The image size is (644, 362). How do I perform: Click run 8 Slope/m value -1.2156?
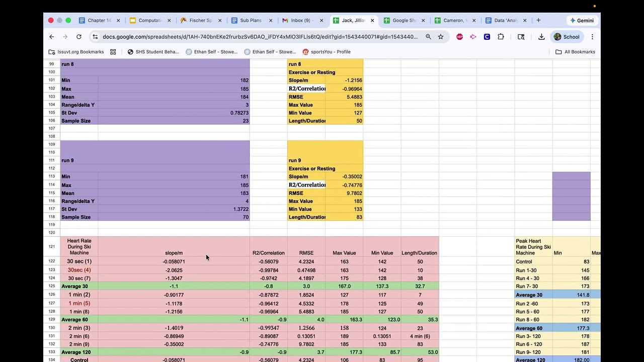[344, 80]
